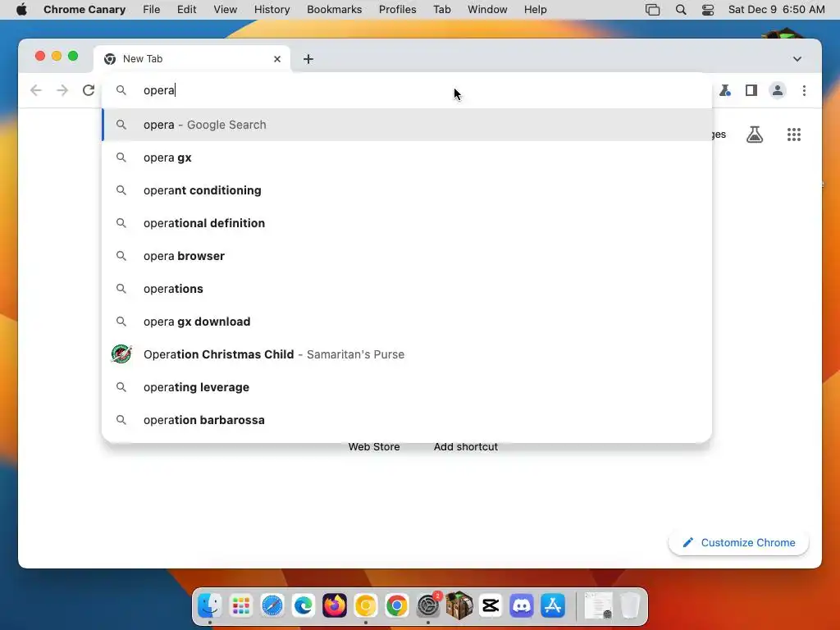840x630 pixels.
Task: Click the Customize Chrome button
Action: click(x=739, y=543)
